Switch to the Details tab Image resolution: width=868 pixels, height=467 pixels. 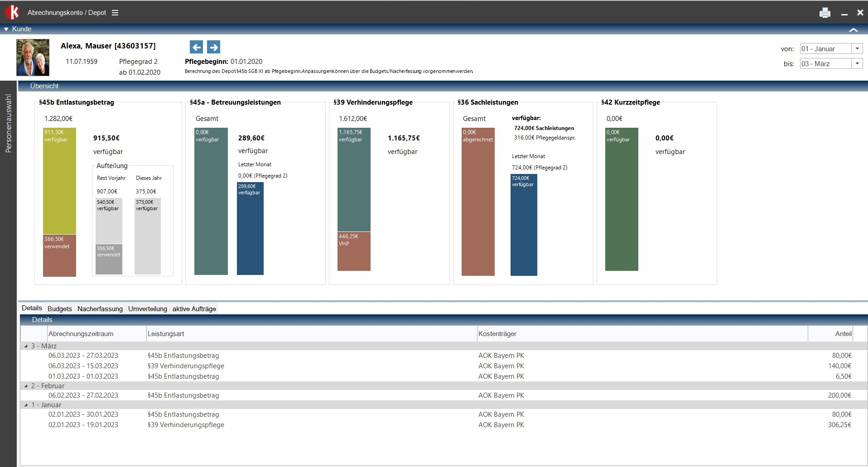(x=32, y=308)
